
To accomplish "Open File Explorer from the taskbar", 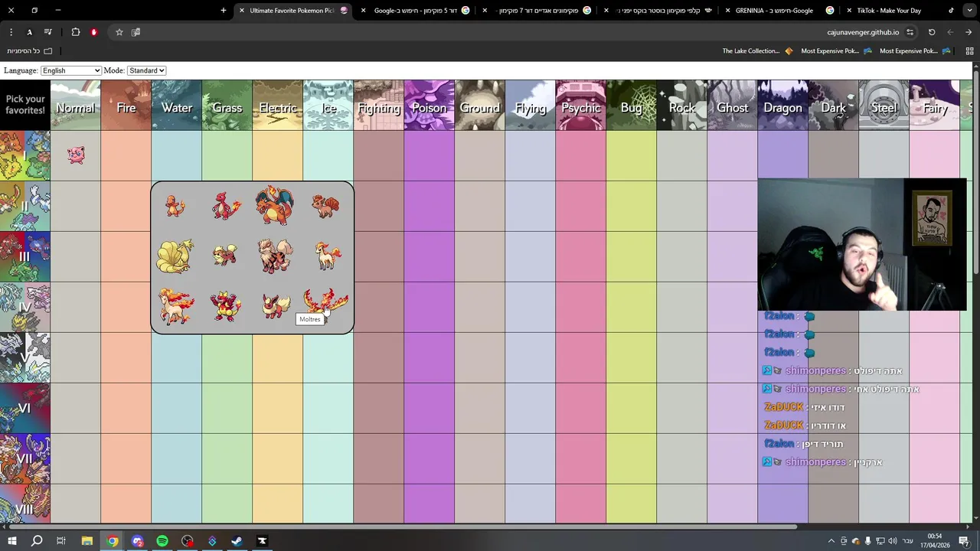I will pos(87,541).
